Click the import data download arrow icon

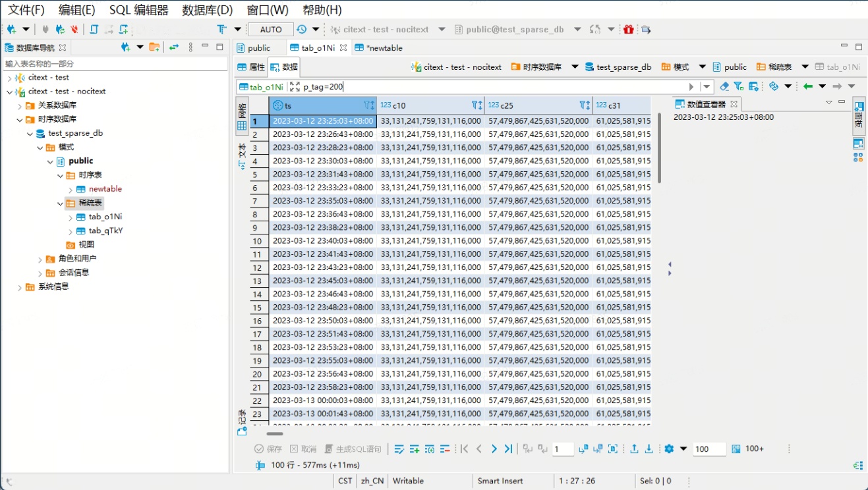click(649, 449)
